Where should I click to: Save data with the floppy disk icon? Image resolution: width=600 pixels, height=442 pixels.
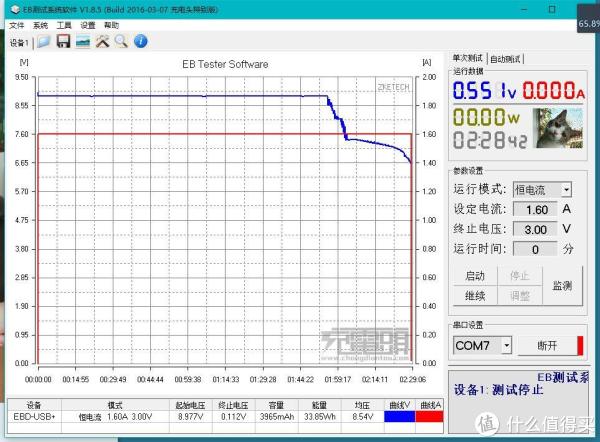64,41
